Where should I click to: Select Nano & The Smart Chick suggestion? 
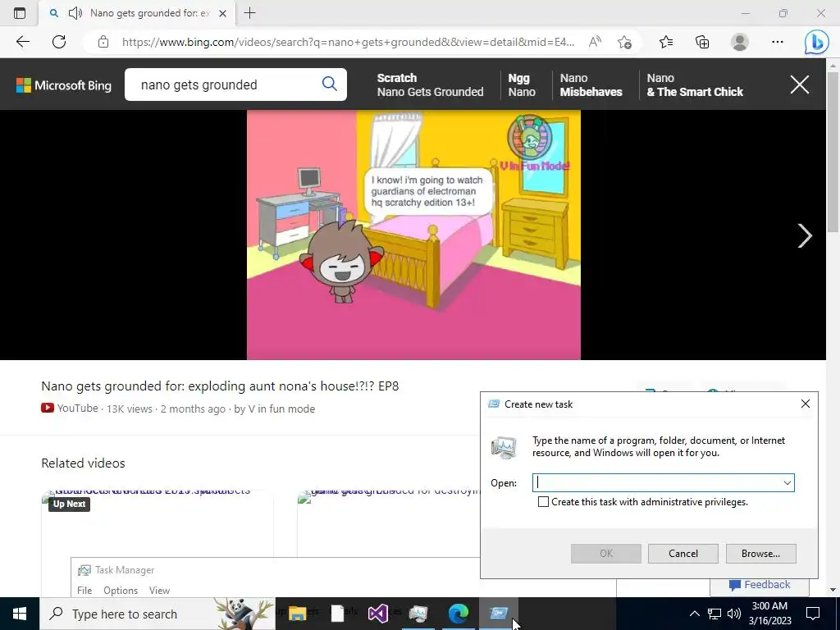click(695, 84)
